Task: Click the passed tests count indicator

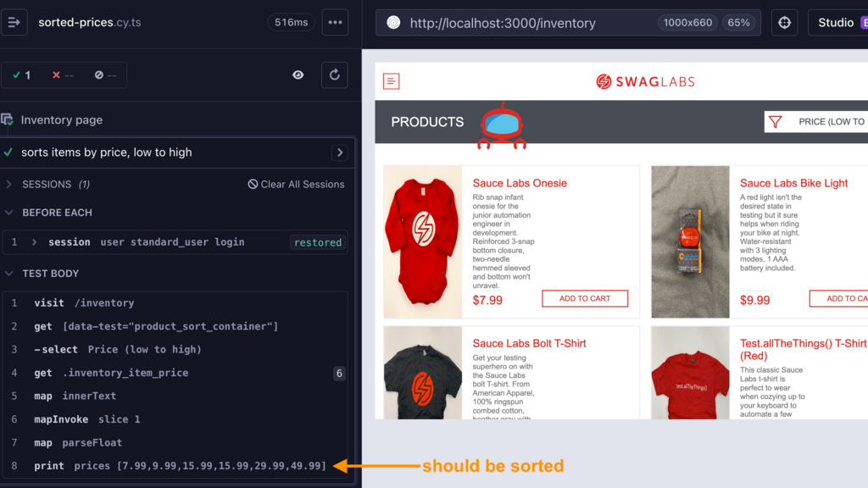Action: point(20,75)
